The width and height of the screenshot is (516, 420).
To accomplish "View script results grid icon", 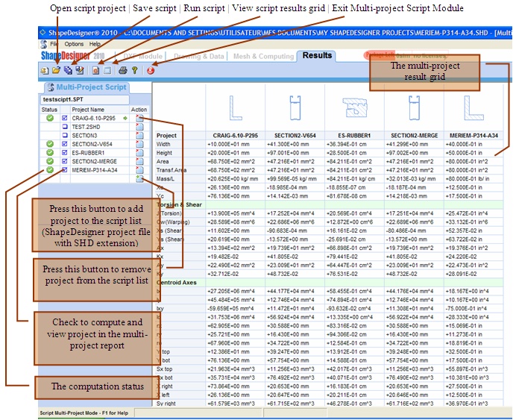I will pyautogui.click(x=107, y=70).
